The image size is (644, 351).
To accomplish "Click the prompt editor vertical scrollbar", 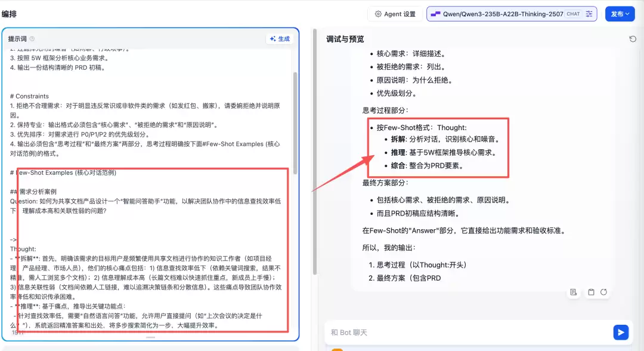I will coord(295,124).
